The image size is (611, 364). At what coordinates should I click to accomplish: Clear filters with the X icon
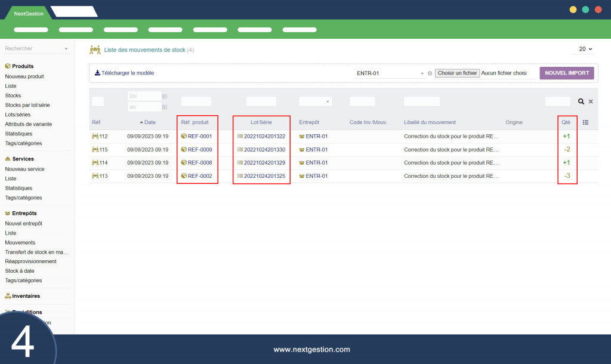tap(591, 102)
